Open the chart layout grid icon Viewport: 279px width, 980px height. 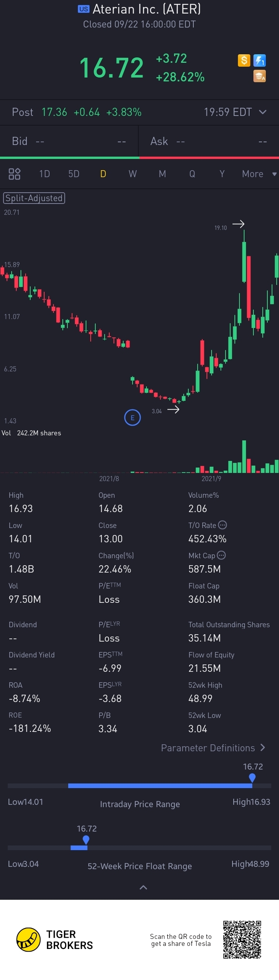click(x=14, y=174)
